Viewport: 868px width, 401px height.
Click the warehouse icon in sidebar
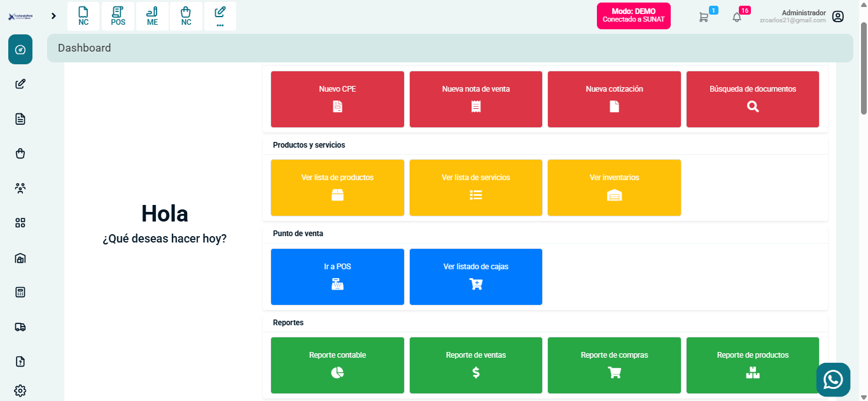(20, 258)
